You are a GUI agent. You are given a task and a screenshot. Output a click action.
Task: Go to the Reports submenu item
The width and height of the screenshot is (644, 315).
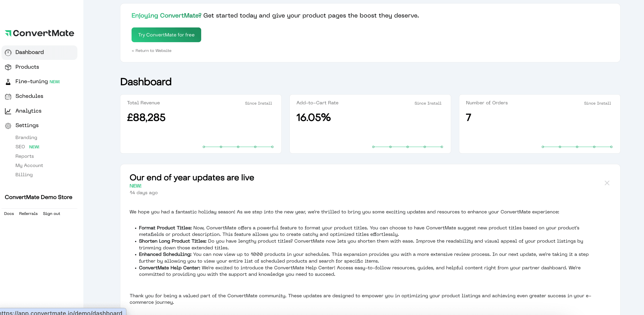click(24, 156)
